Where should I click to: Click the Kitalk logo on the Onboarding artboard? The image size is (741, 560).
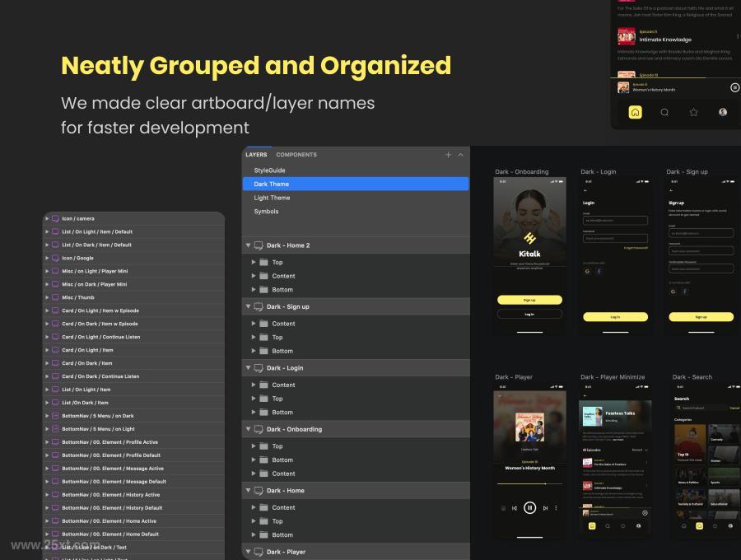[x=529, y=239]
